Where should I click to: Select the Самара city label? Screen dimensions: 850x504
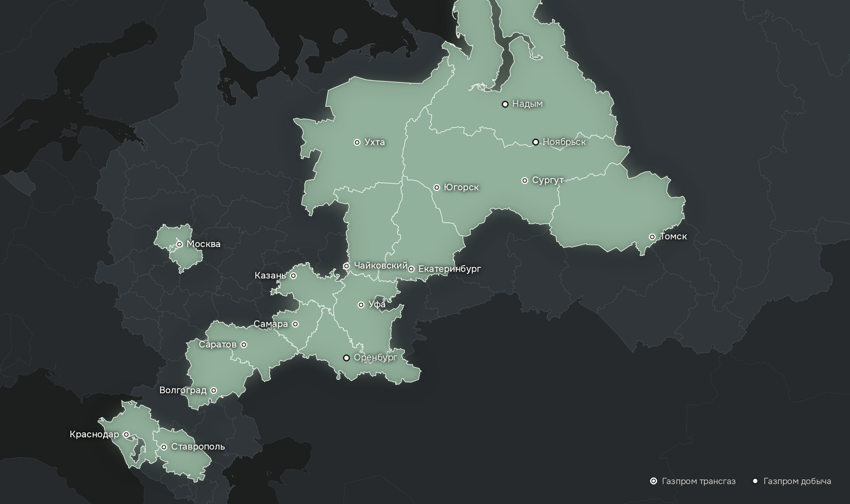[x=271, y=324]
